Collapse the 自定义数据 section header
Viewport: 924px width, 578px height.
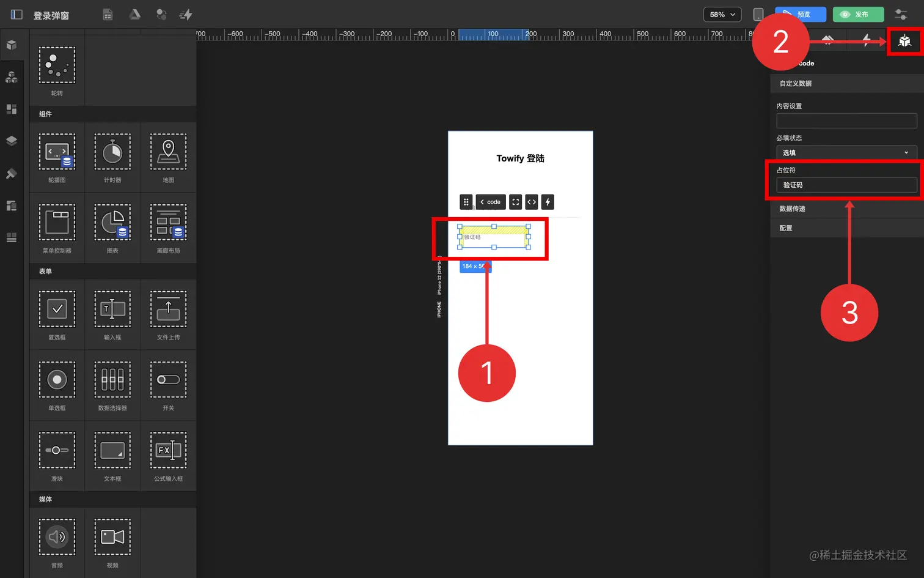tap(847, 83)
